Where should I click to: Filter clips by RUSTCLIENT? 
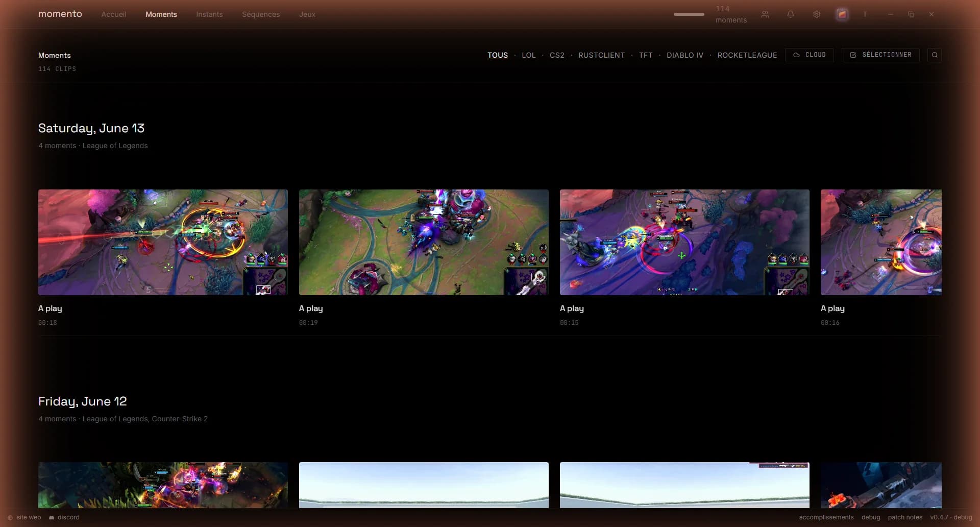pos(601,55)
